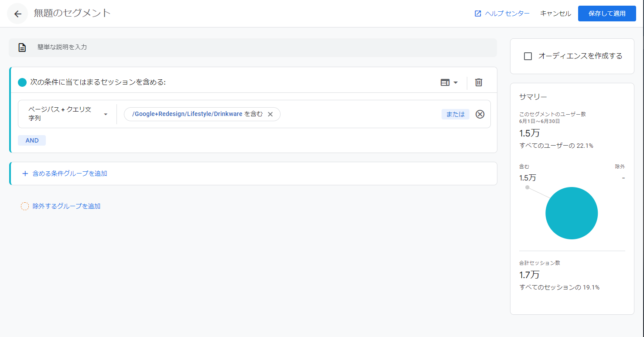Click キャンセル to cancel
Screen dimensions: 644x337
(555, 14)
